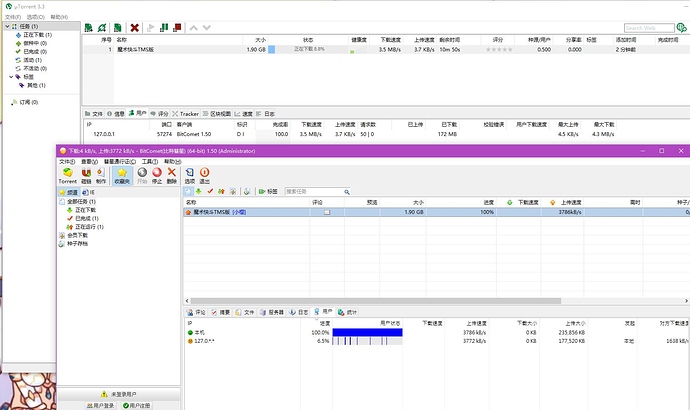Viewport: 690px width, 410px height.
Task: Click the 退出 exit icon in BitComet toolbar
Action: (205, 176)
